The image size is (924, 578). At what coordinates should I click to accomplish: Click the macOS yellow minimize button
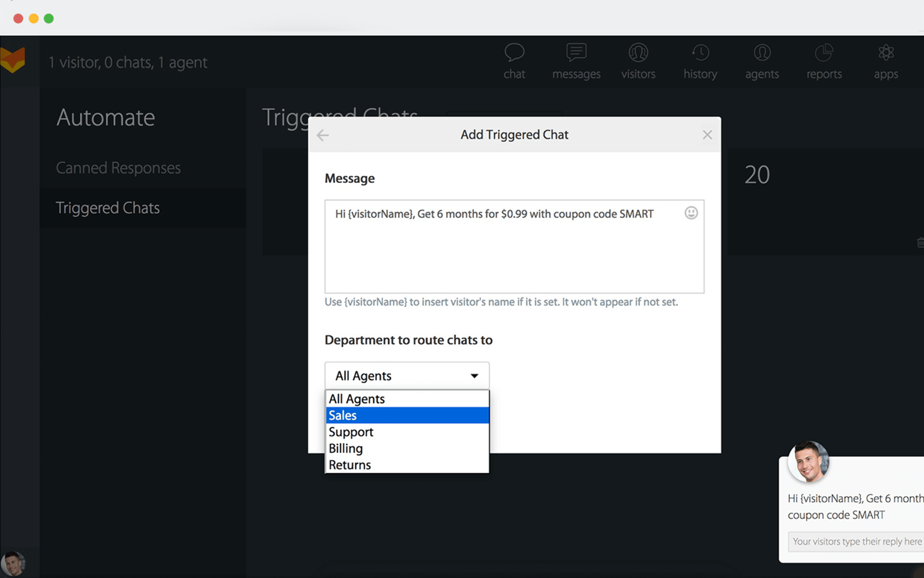34,19
